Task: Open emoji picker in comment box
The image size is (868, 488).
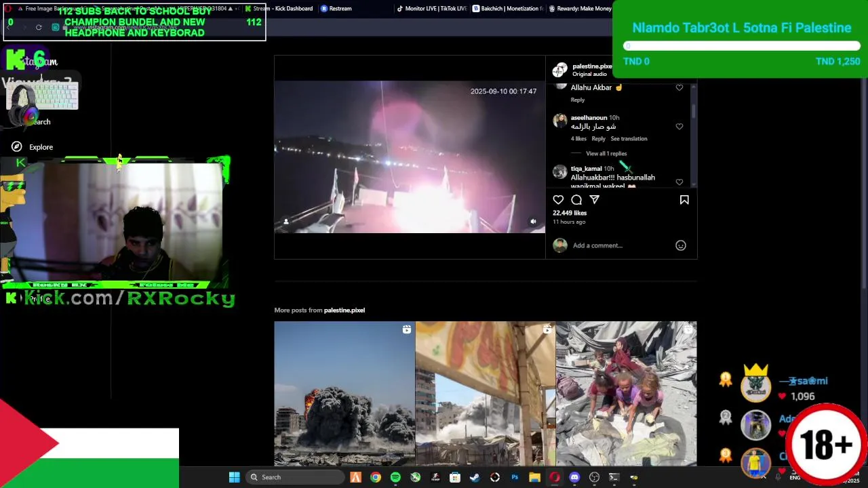Action: (681, 245)
